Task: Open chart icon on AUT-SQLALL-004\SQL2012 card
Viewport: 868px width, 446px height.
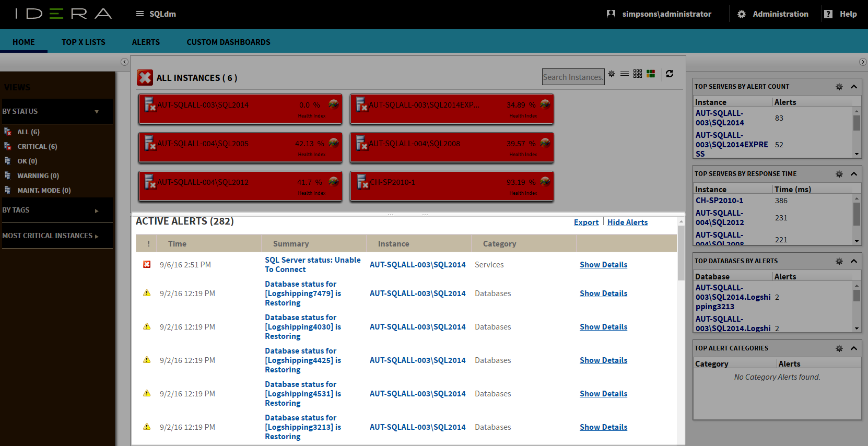Action: pyautogui.click(x=334, y=182)
